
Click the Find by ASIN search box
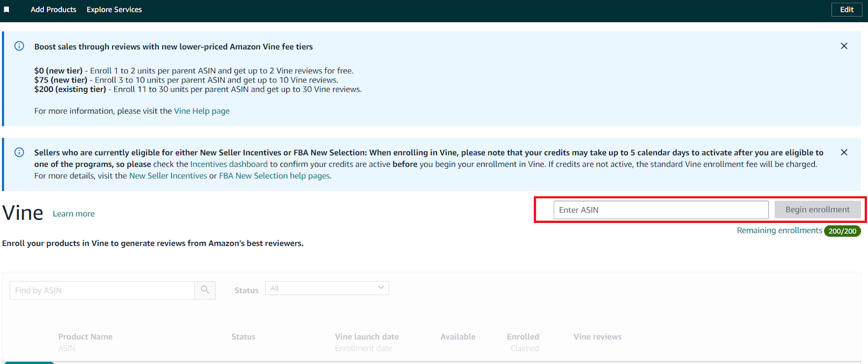(x=102, y=291)
